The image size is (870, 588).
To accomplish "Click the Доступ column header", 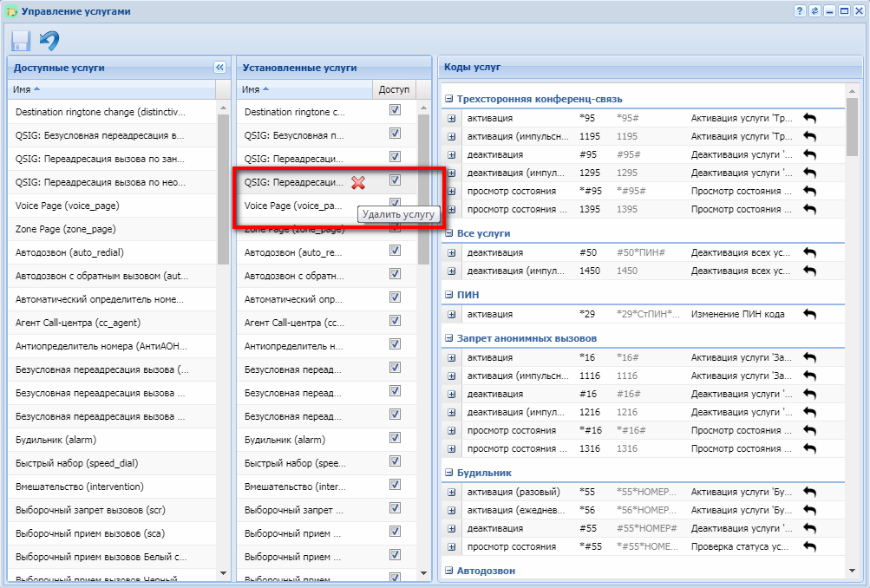I will [394, 89].
